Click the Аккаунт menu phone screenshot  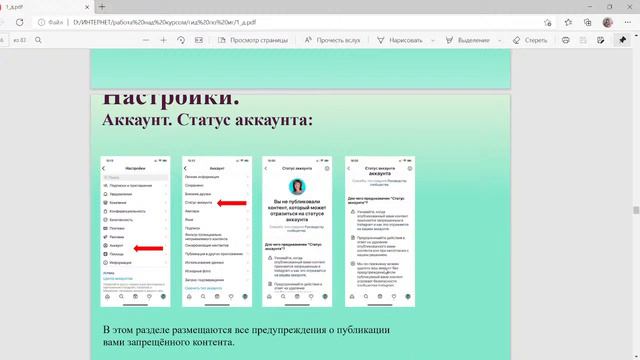tap(217, 231)
